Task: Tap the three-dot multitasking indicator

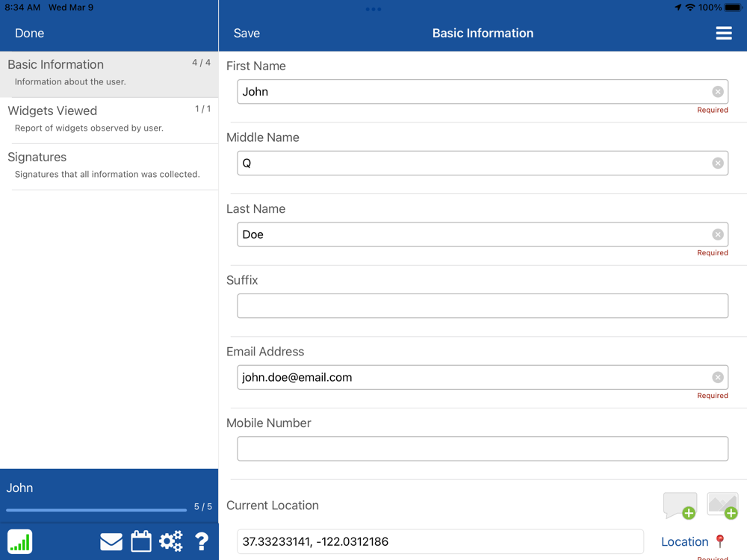Action: click(373, 9)
